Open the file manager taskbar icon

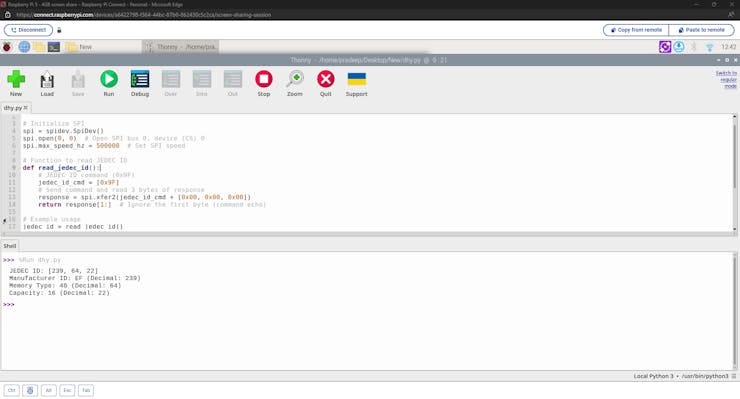pyautogui.click(x=39, y=47)
